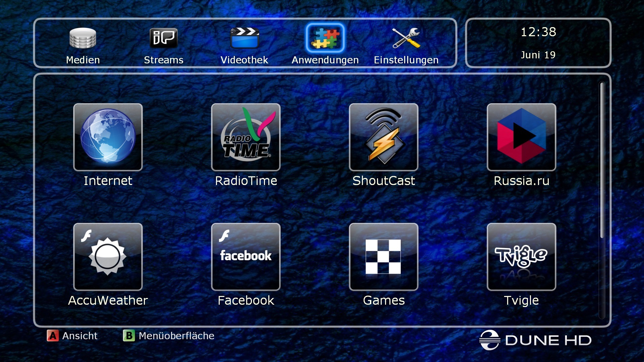Viewport: 644px width, 362px height.
Task: Open Einstellungen tools icon
Action: click(x=406, y=38)
